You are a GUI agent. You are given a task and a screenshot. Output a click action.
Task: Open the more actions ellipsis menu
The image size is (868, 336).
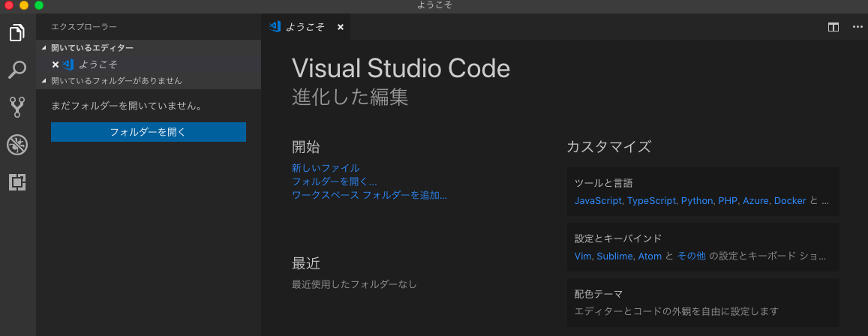[x=857, y=27]
